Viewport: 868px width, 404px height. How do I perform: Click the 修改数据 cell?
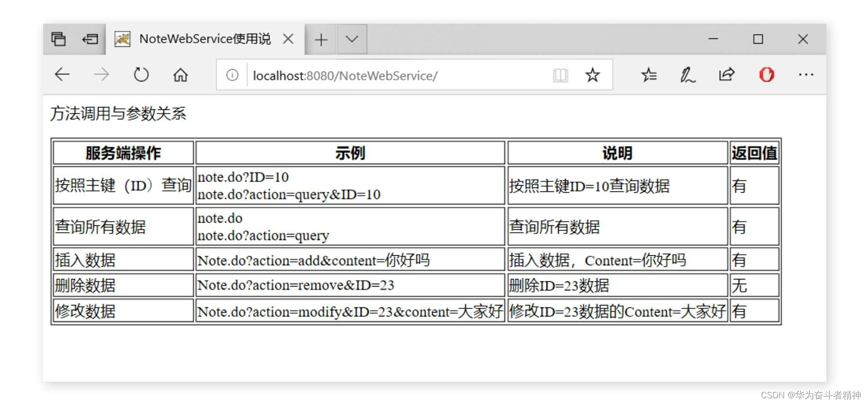pos(123,311)
